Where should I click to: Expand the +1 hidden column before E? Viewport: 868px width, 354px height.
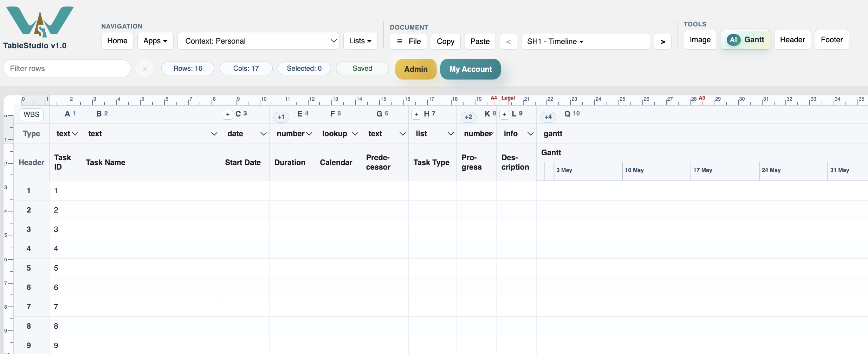coord(281,117)
